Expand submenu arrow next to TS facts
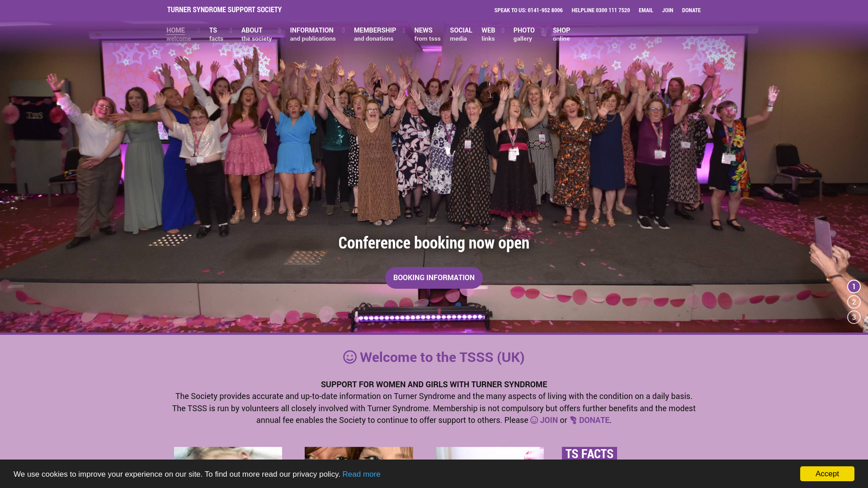The width and height of the screenshot is (868, 488). click(x=231, y=31)
